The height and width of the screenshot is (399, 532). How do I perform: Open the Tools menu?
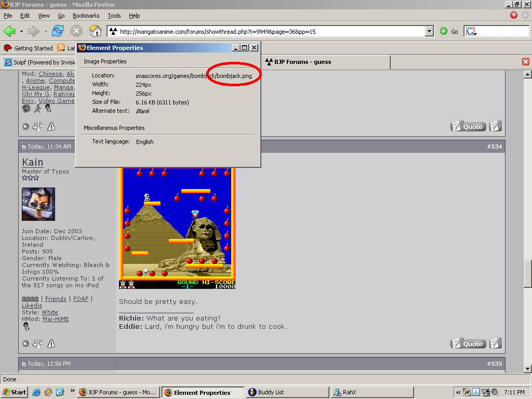[114, 16]
